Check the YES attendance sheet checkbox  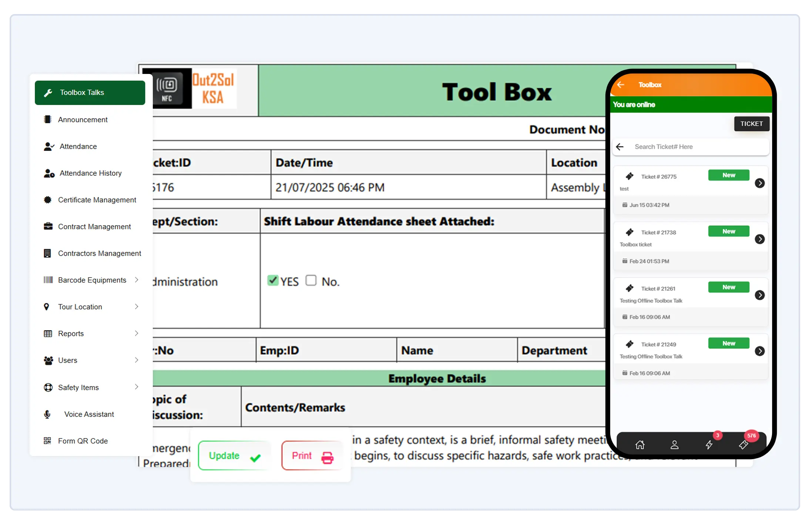[273, 280]
